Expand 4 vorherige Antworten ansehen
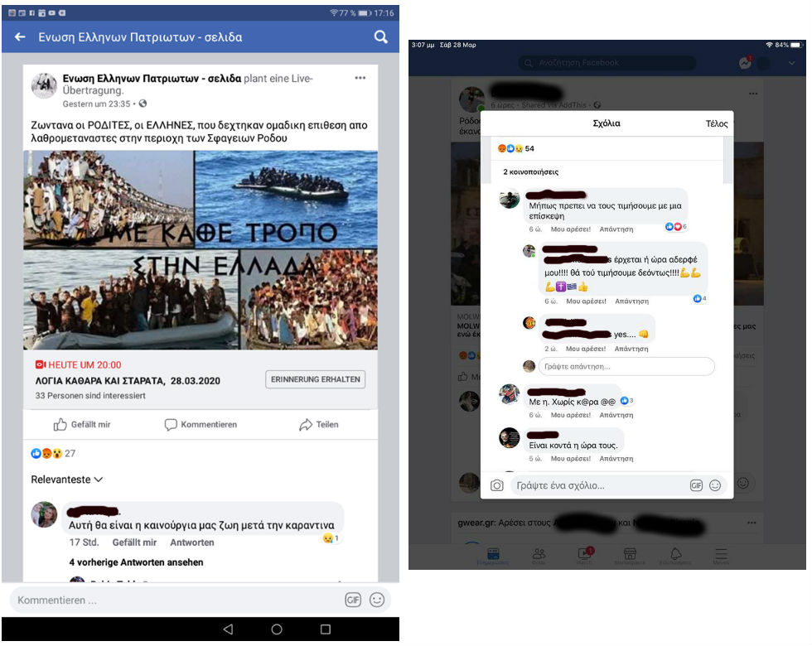This screenshot has height=646, width=812. (136, 562)
